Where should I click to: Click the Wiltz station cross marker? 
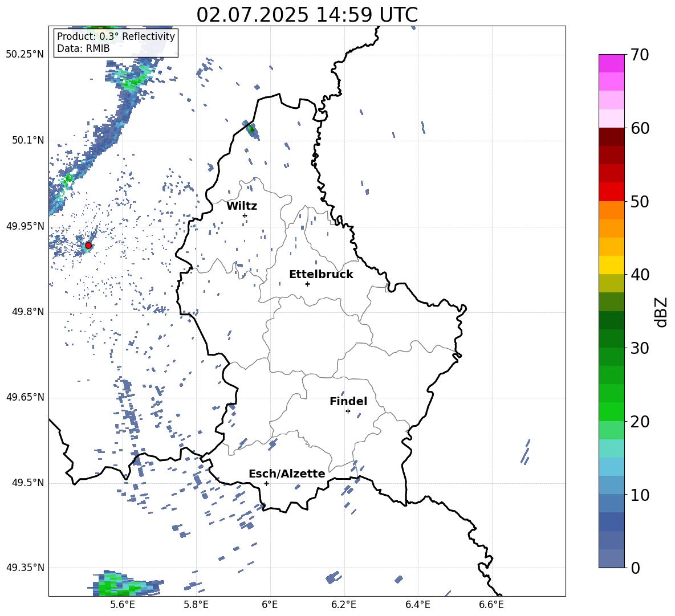(245, 215)
